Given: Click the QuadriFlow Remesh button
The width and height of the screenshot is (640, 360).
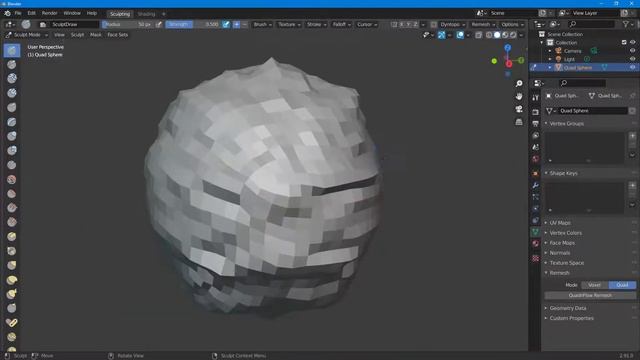Looking at the screenshot, I should tap(590, 295).
